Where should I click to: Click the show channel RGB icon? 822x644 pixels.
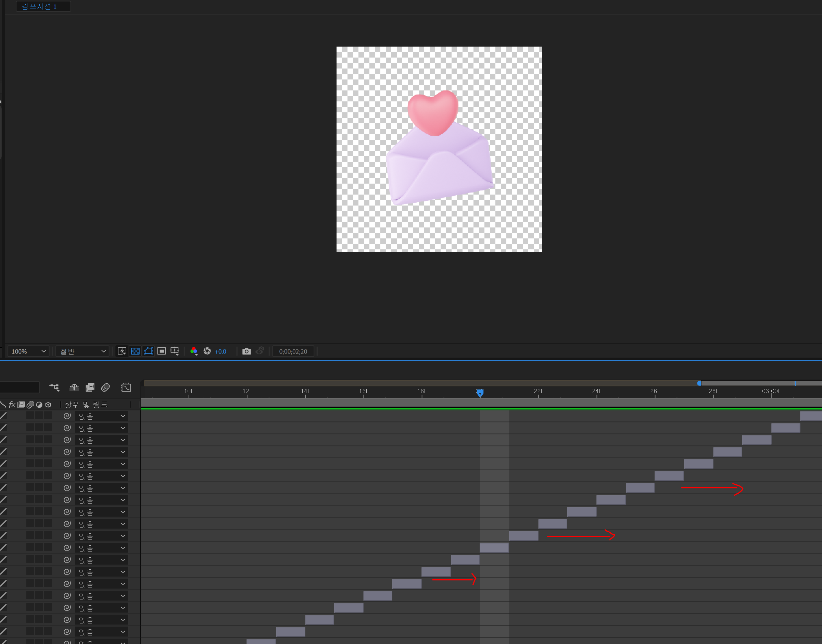pos(194,351)
